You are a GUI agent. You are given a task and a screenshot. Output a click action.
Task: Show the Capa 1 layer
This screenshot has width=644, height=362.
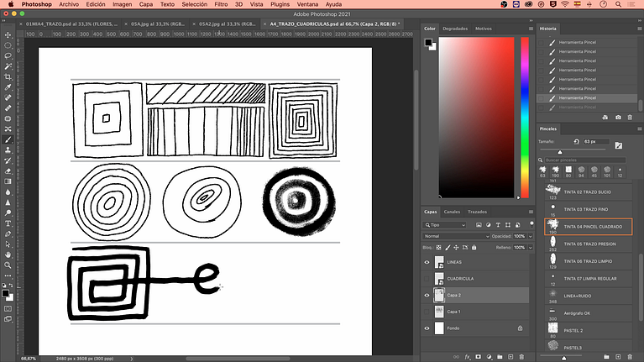pos(427,312)
